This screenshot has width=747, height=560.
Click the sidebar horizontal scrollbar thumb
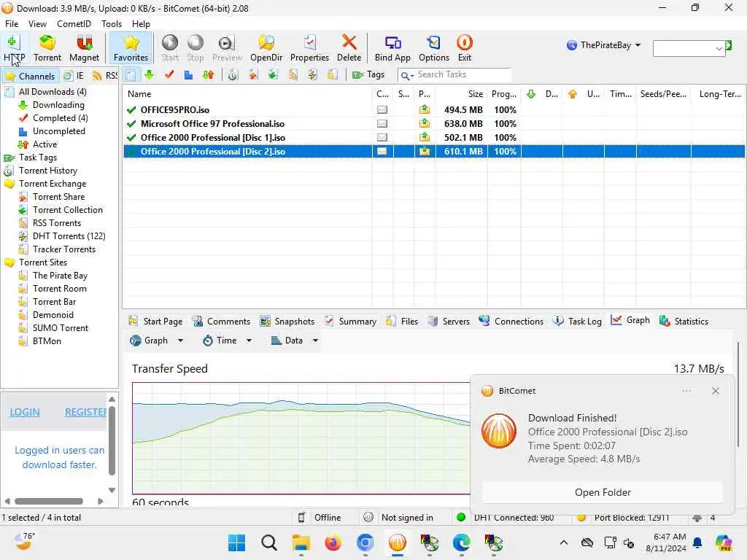(x=49, y=501)
